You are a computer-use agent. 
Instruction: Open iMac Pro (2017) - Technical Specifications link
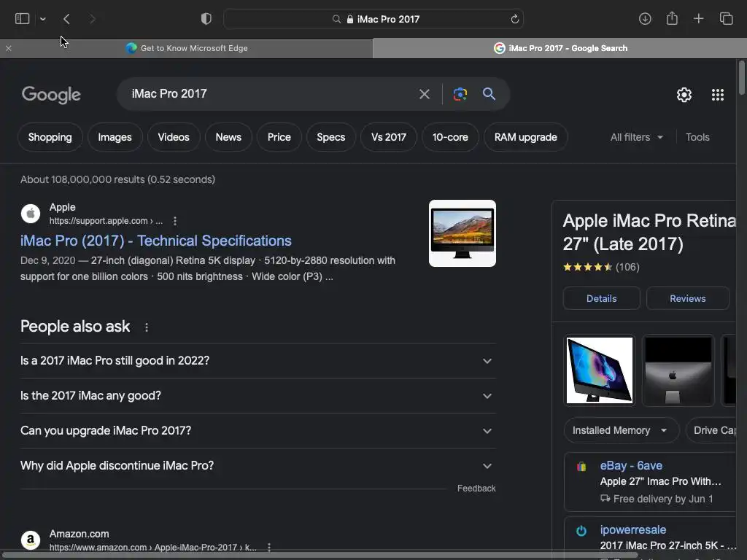coord(156,241)
